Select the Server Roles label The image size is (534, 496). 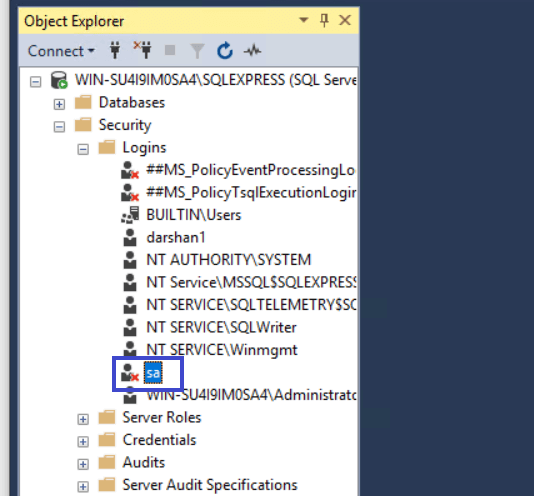pos(162,417)
